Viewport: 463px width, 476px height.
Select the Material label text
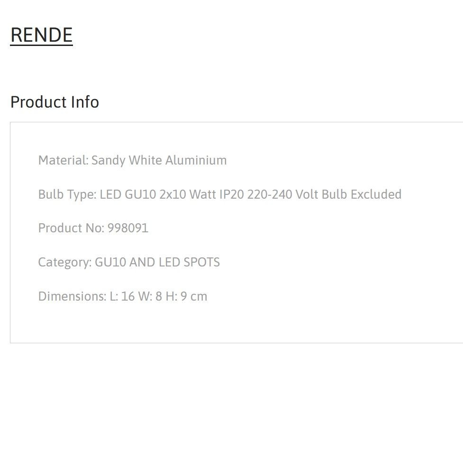point(64,160)
